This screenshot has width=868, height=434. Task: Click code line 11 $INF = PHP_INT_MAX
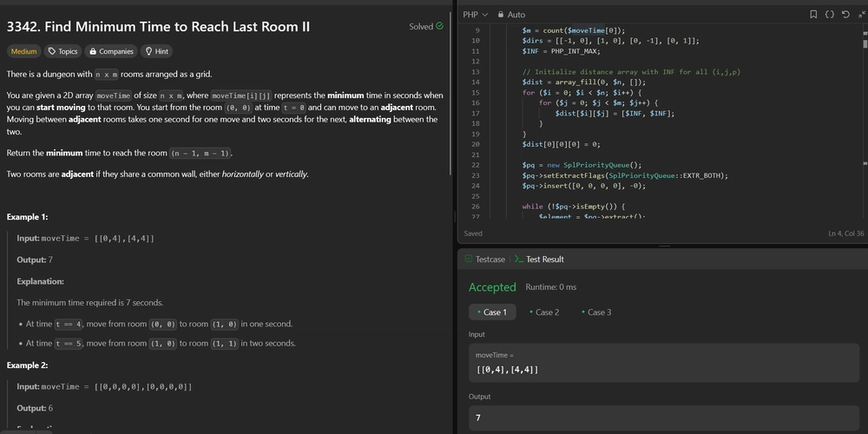click(561, 51)
